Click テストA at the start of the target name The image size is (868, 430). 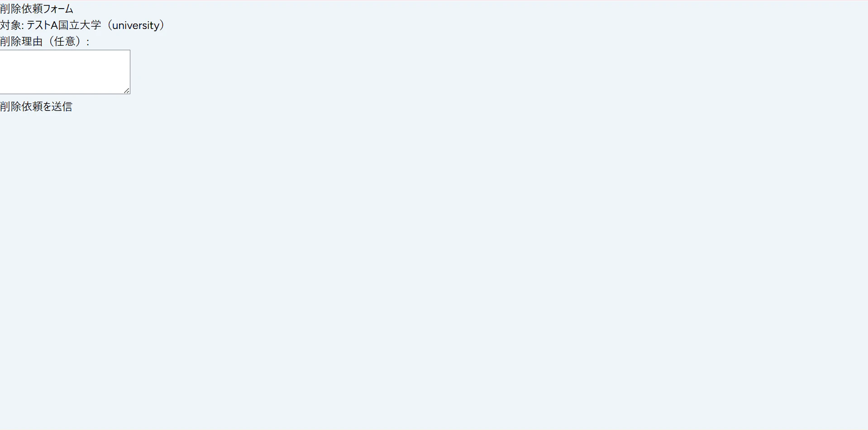(42, 25)
